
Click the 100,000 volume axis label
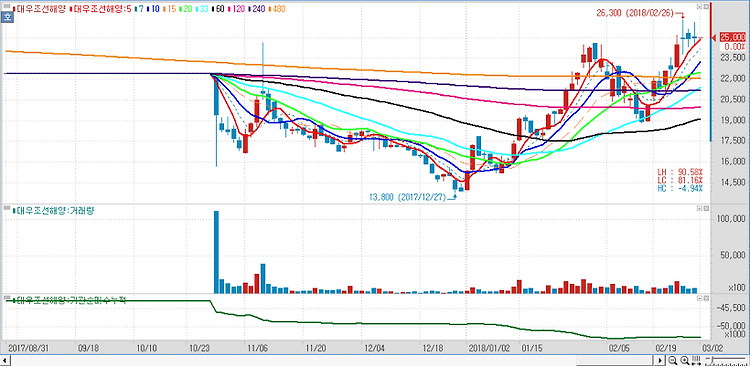pos(730,219)
